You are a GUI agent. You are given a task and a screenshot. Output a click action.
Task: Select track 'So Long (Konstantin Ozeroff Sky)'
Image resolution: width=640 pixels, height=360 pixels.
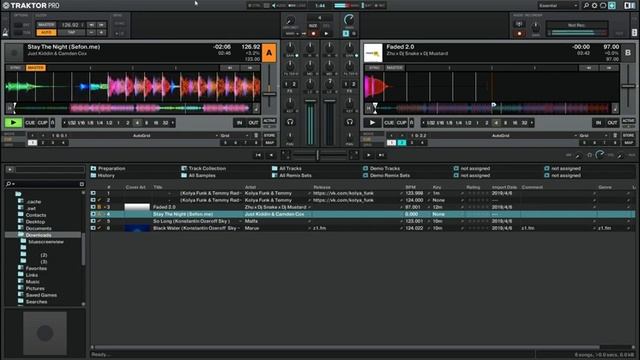coord(362,221)
